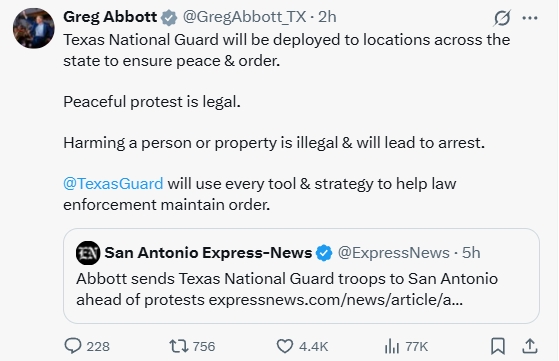Click the share upload icon
The width and height of the screenshot is (559, 361).
point(530,346)
